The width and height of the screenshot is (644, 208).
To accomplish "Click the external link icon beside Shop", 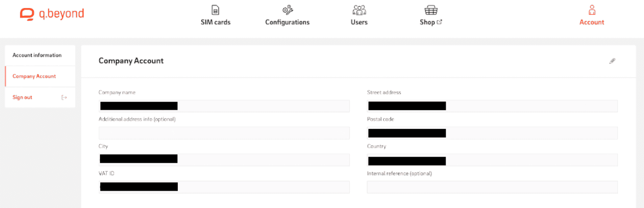I will (x=439, y=22).
